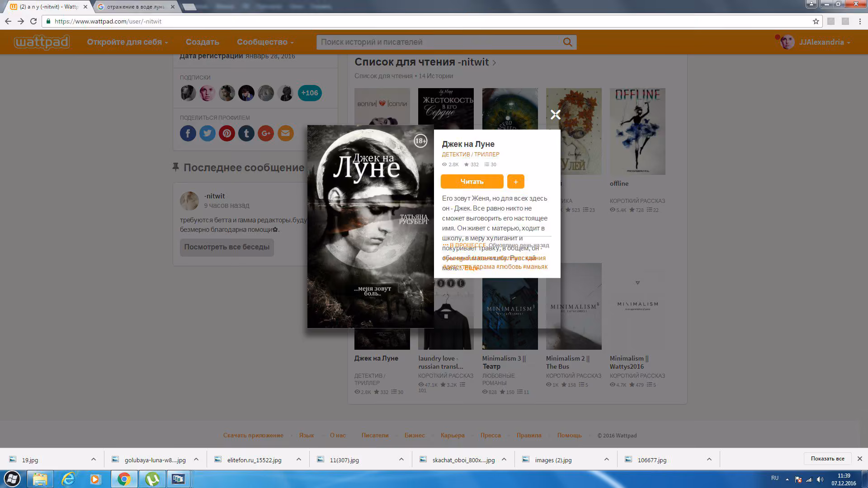The height and width of the screenshot is (488, 868).
Task: Click the Скачать приложение footer link
Action: 253,436
